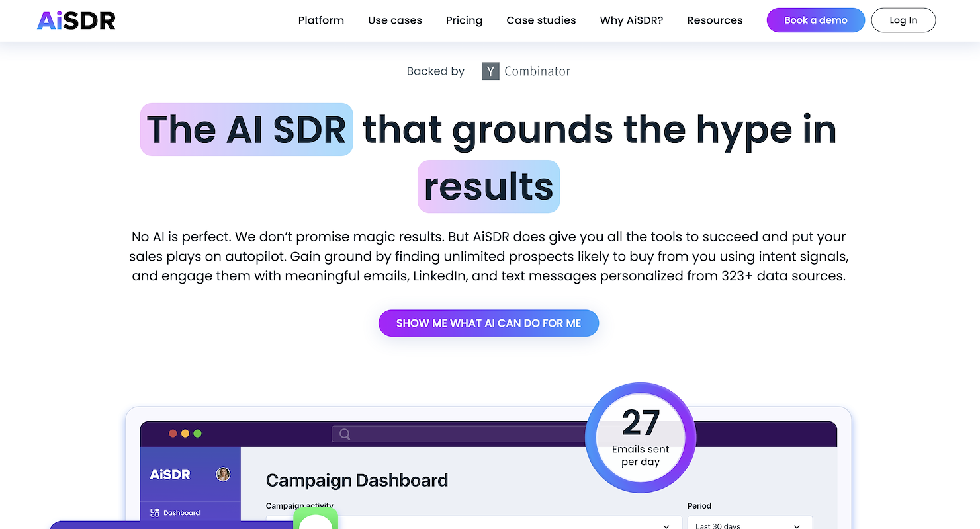
Task: Open the Why AiSDR? menu
Action: coord(631,20)
